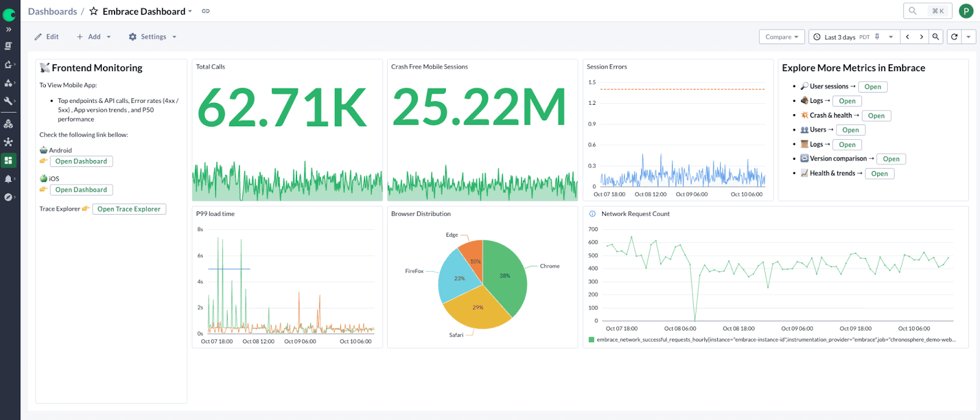Open the Add menu in toolbar
This screenshot has height=420, width=980.
tap(94, 37)
